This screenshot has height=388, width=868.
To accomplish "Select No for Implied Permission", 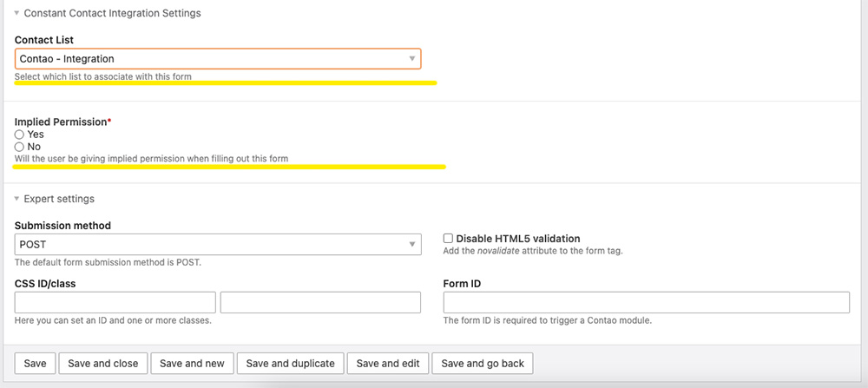I will [x=19, y=148].
